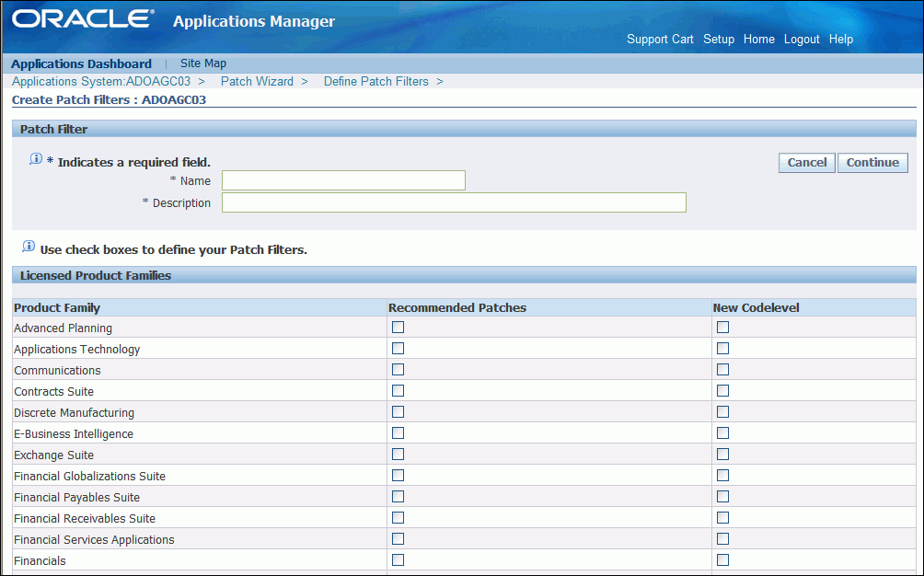Click the Financials row label
This screenshot has width=924, height=576.
click(x=40, y=561)
